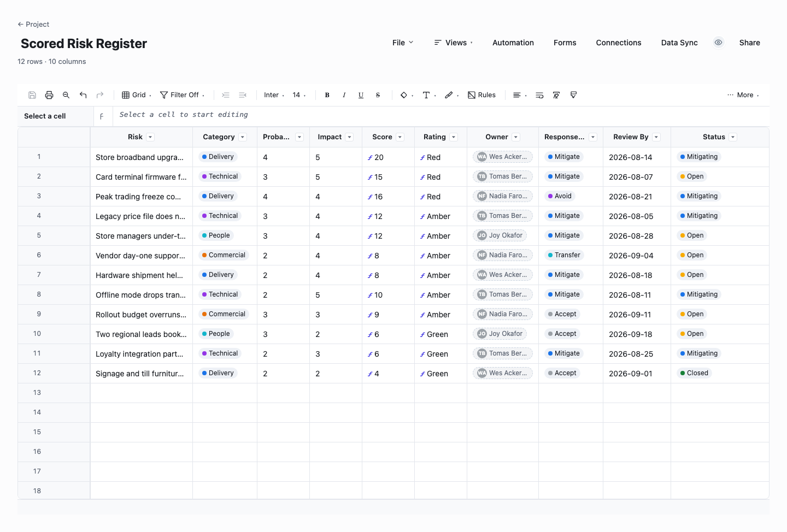Open the text color T tool

click(430, 95)
